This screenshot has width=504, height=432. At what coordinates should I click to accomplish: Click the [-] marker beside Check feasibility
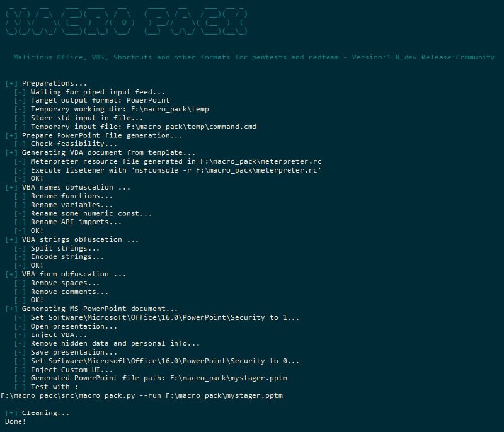pyautogui.click(x=20, y=144)
